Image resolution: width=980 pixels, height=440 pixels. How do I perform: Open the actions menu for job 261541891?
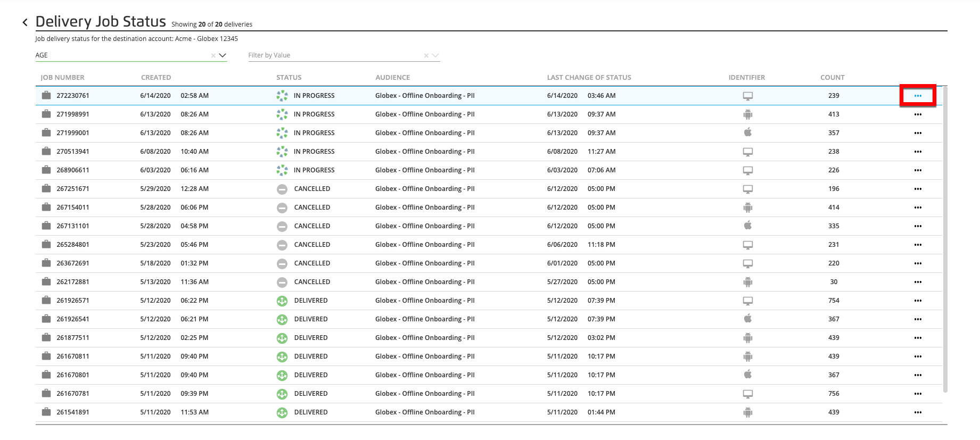pos(917,412)
